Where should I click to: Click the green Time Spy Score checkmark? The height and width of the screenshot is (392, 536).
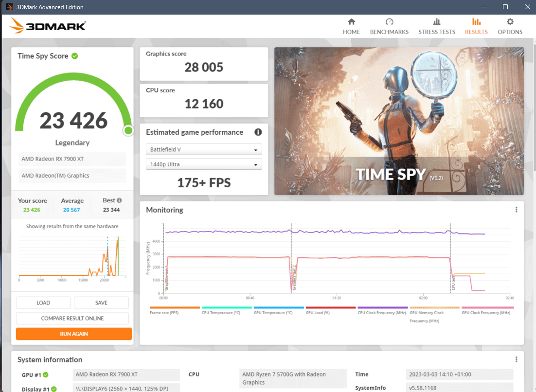point(74,56)
